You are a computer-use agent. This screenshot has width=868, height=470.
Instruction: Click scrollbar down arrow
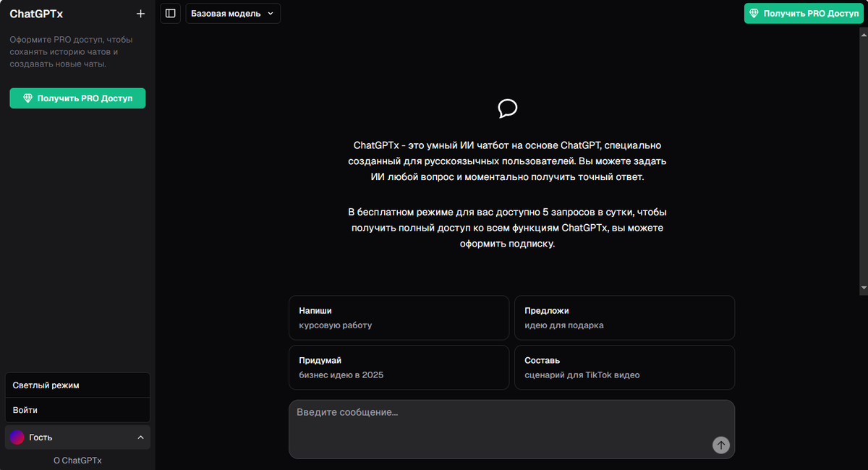tap(863, 288)
